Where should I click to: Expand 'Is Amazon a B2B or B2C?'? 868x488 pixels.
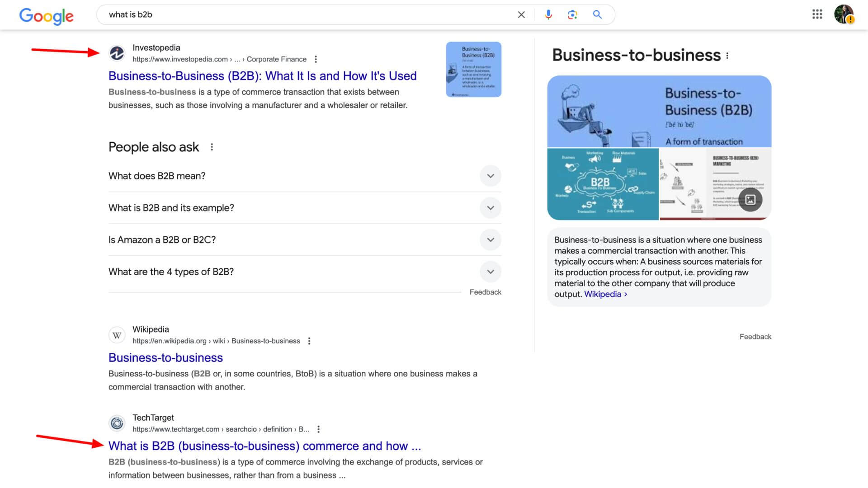(305, 240)
